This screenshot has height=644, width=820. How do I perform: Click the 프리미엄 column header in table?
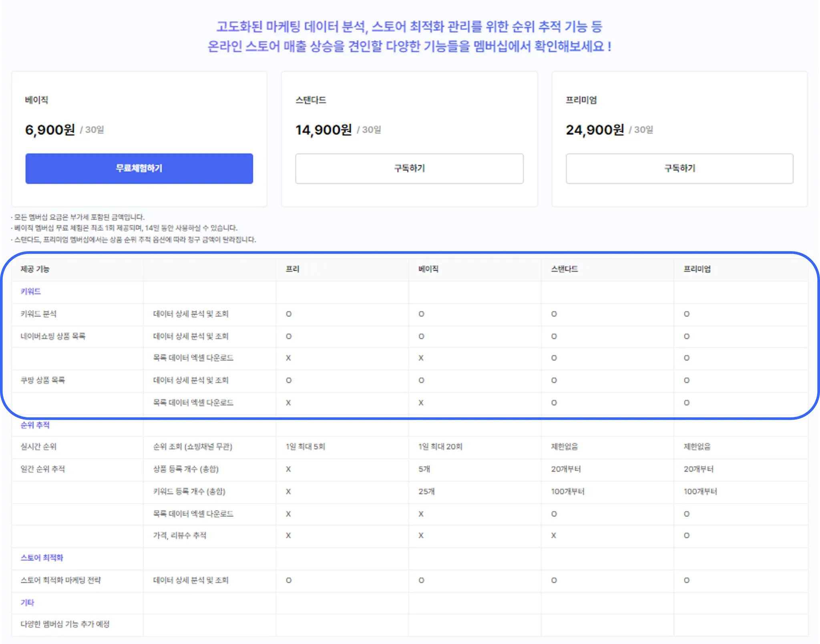(697, 269)
